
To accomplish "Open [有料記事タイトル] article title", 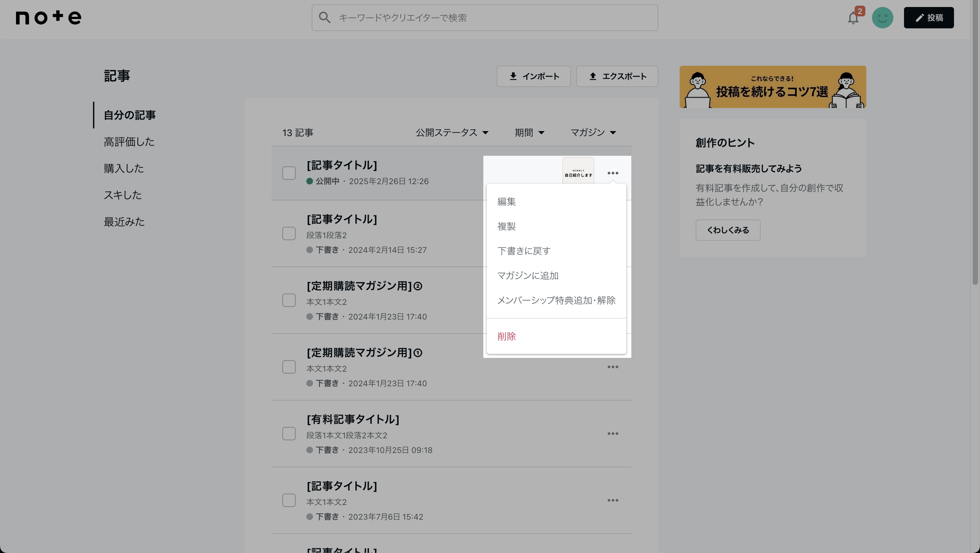I will tap(353, 419).
